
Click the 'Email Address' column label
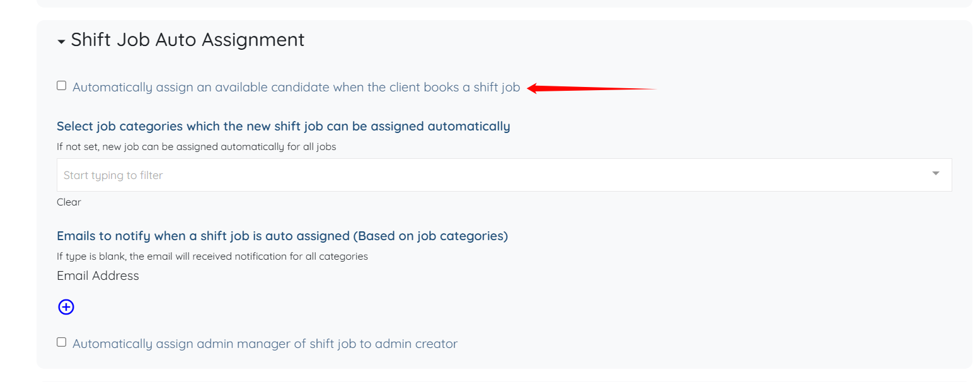(98, 275)
